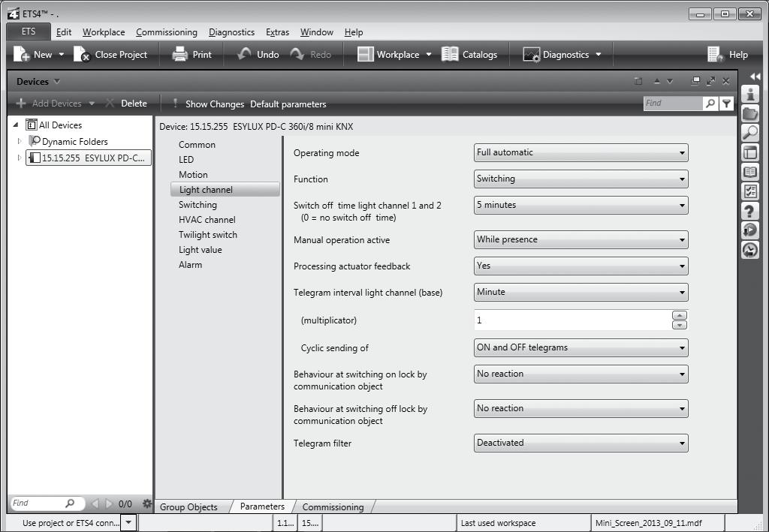This screenshot has height=532, width=769.
Task: Click the question mark help sidebar icon
Action: (x=750, y=211)
